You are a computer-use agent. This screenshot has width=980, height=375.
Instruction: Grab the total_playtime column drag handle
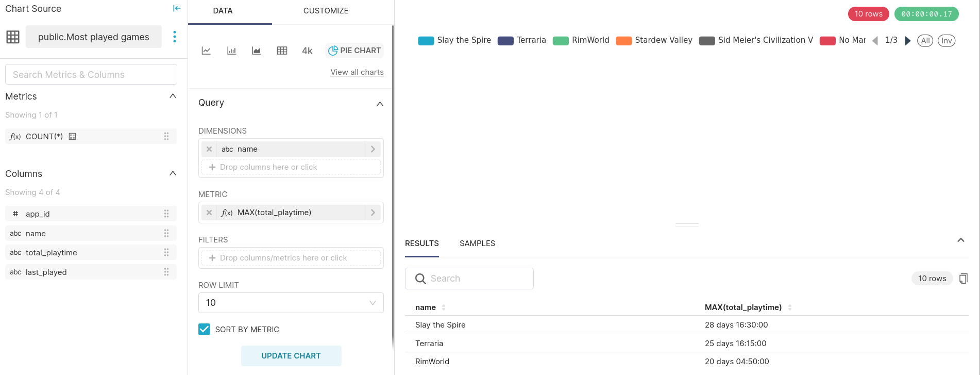pos(166,252)
